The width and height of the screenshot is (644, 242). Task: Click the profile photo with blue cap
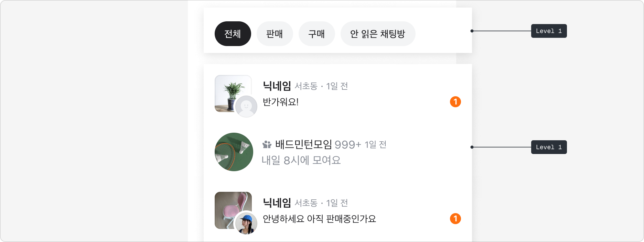246,223
